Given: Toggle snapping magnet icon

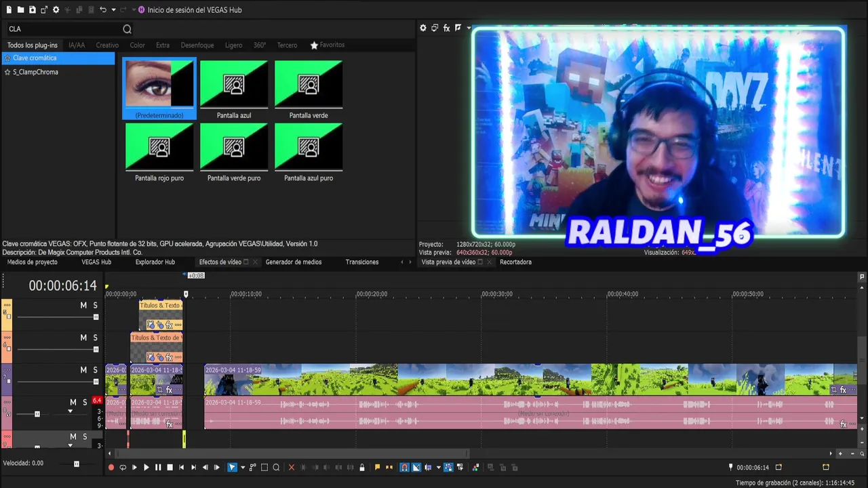Looking at the screenshot, I should [x=404, y=468].
